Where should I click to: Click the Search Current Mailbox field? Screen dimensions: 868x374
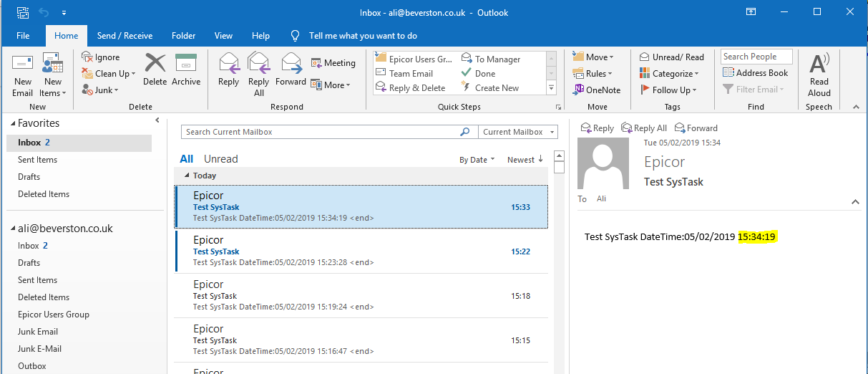(x=320, y=132)
